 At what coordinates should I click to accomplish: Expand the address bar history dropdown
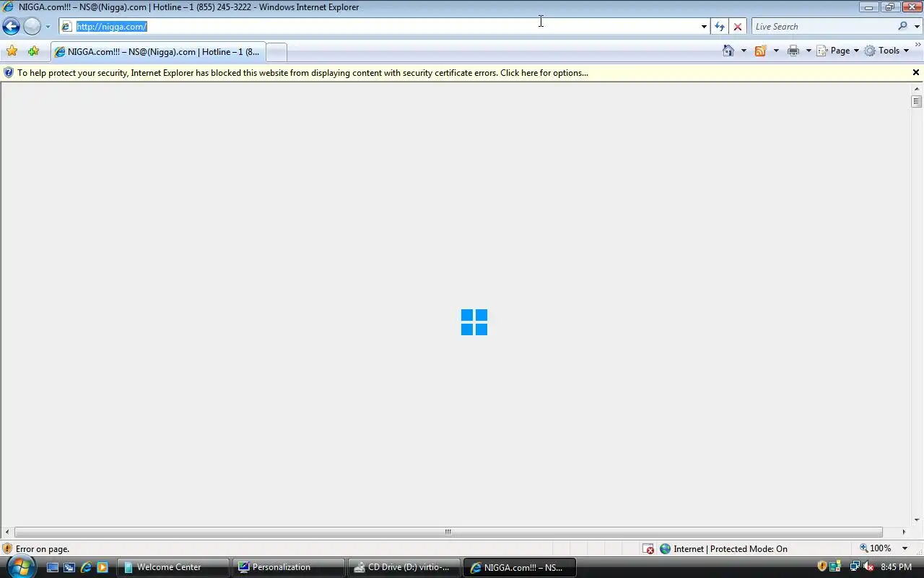pos(704,27)
